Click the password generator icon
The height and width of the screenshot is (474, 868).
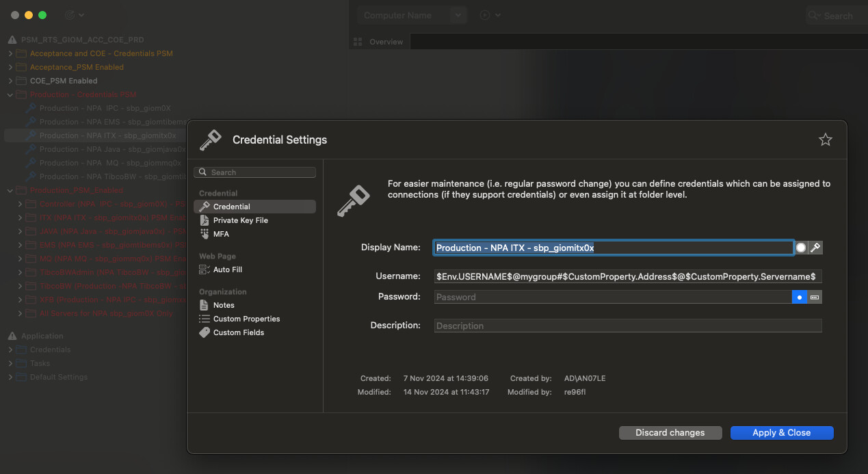[814, 297]
